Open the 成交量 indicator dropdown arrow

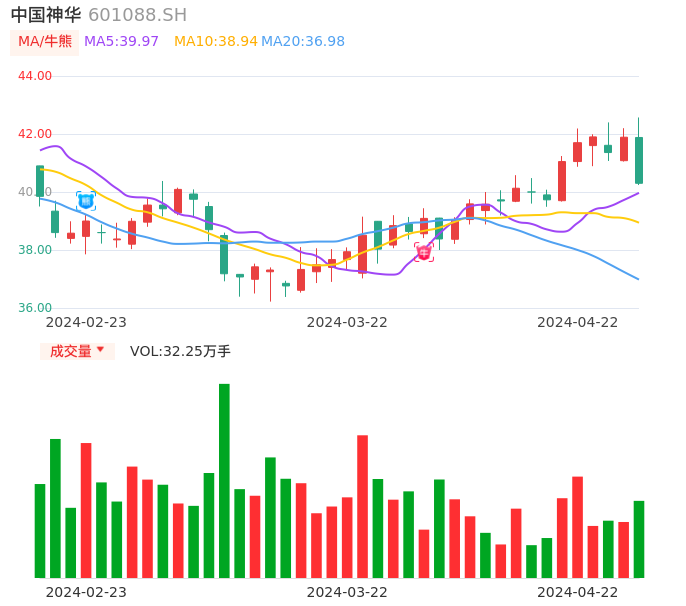point(100,350)
